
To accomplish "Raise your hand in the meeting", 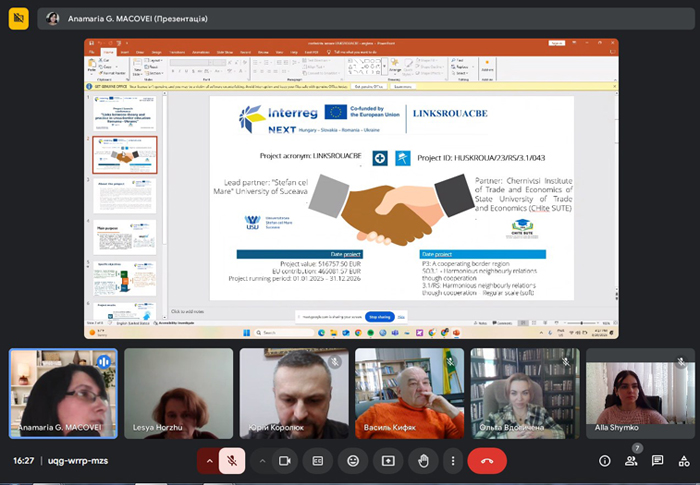I will (x=423, y=461).
